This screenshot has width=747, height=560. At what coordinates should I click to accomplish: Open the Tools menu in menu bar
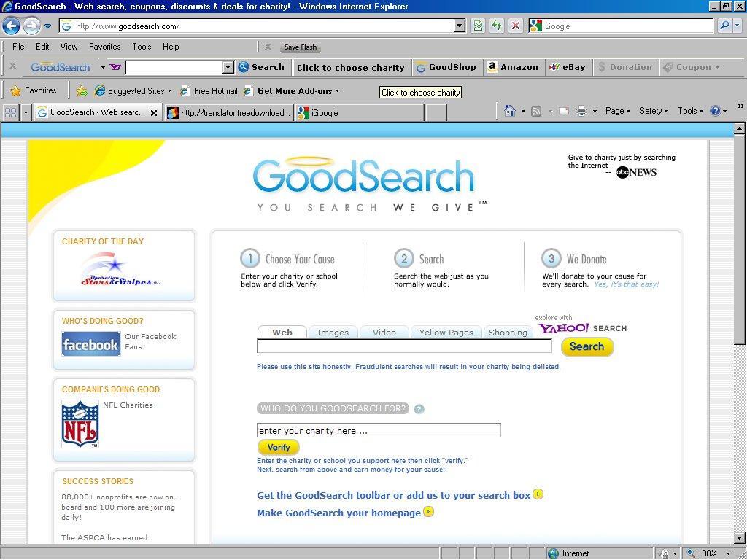(x=142, y=47)
